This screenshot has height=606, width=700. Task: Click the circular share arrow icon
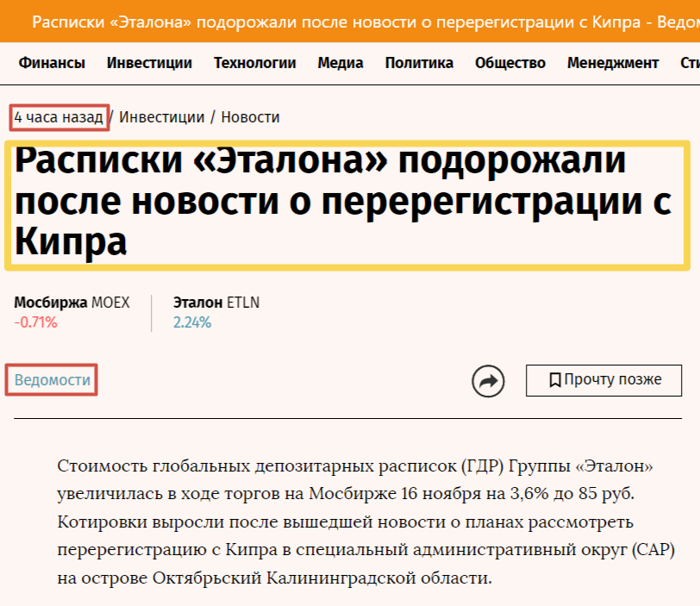click(489, 380)
